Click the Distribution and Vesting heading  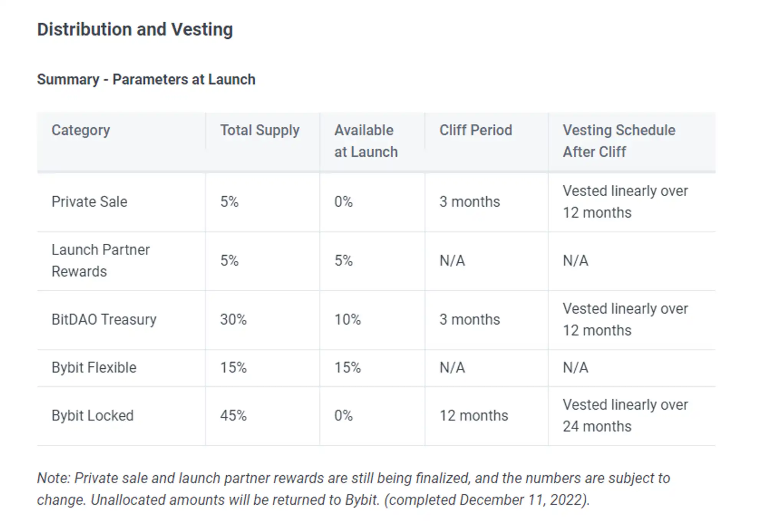coord(135,30)
